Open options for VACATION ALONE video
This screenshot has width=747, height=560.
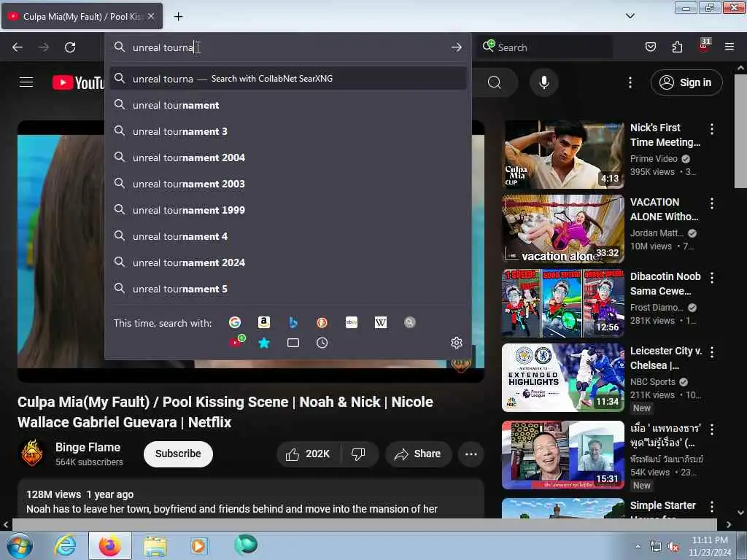coord(712,203)
